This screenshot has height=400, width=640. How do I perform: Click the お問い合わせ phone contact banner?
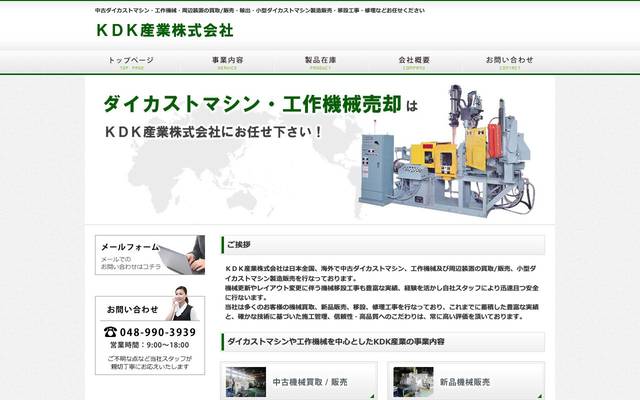point(150,331)
